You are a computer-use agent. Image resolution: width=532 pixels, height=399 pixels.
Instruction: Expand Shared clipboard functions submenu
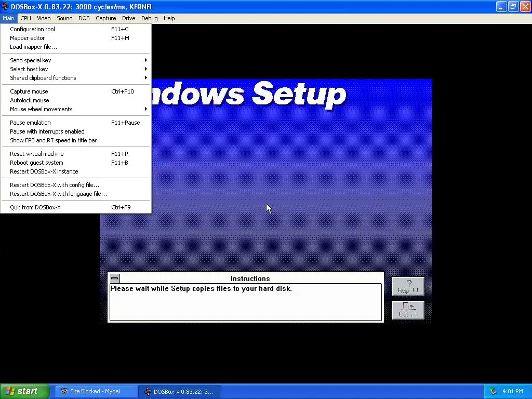click(x=76, y=78)
